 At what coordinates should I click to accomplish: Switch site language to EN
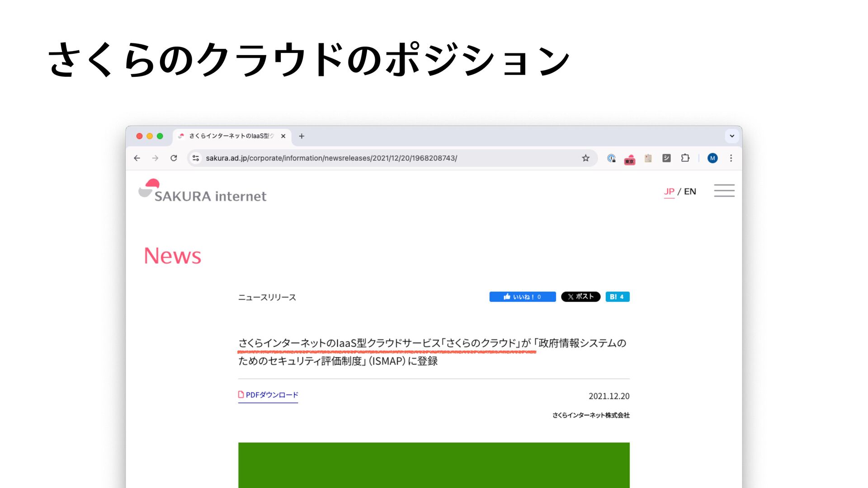pos(690,192)
